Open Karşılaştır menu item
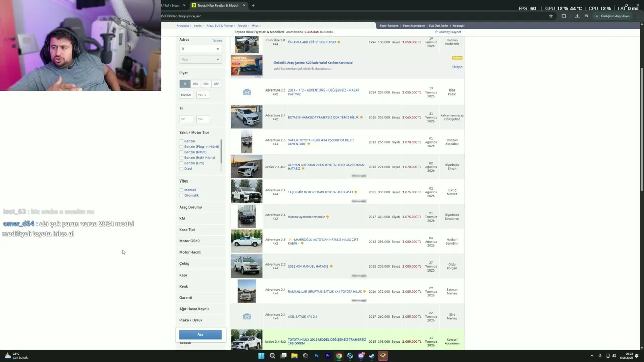The image size is (644, 362). coord(458,26)
